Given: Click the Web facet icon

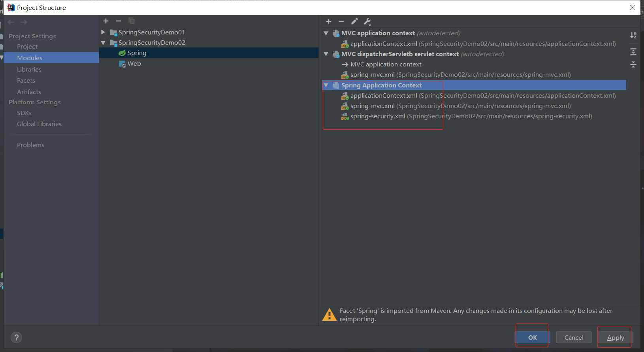Looking at the screenshot, I should click(x=122, y=64).
